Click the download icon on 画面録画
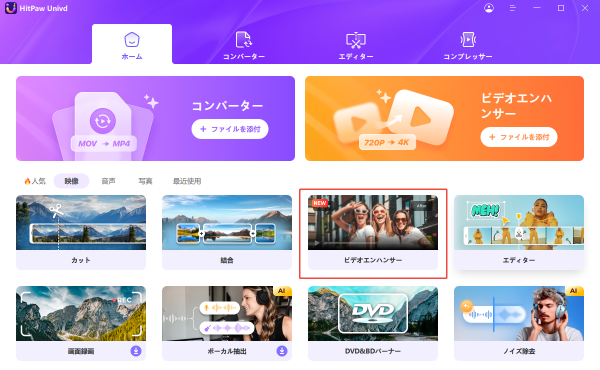This screenshot has height=370, width=600. point(136,351)
